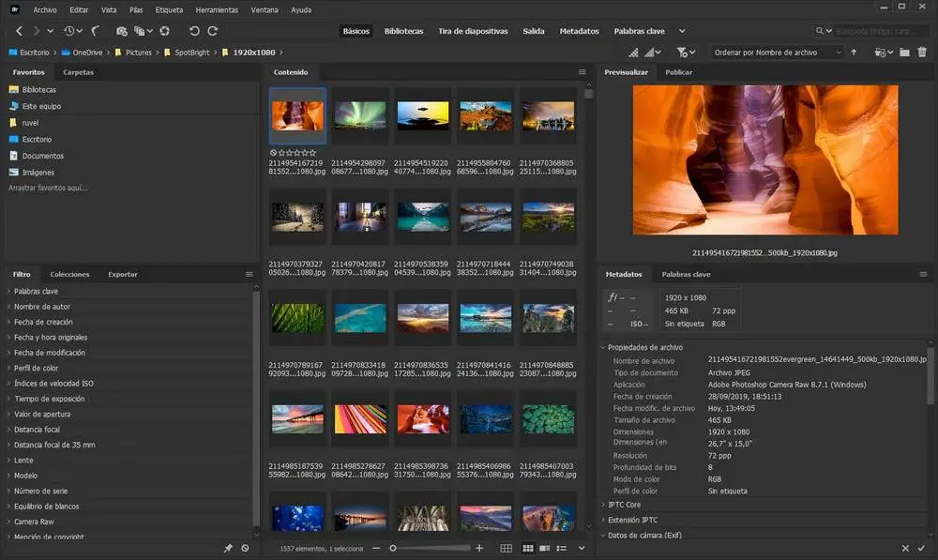The height and width of the screenshot is (560, 938).
Task: Click the Refresh icon in the toolbar
Action: pos(165,30)
